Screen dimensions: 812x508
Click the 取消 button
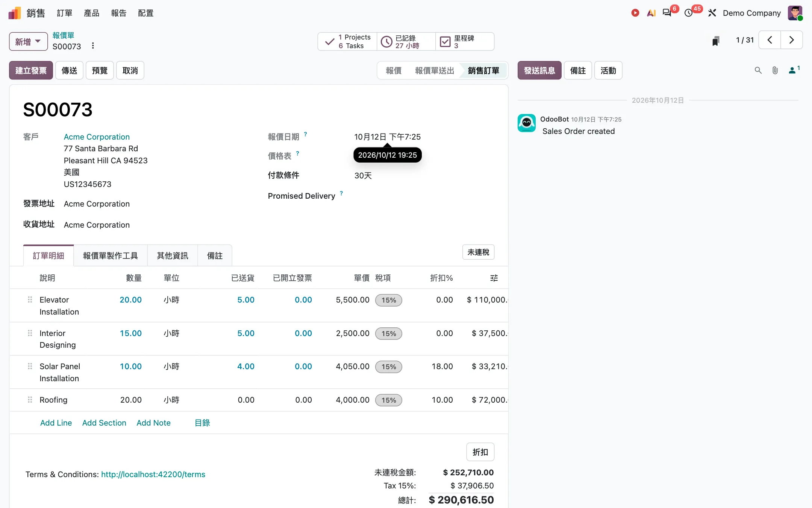coord(130,70)
